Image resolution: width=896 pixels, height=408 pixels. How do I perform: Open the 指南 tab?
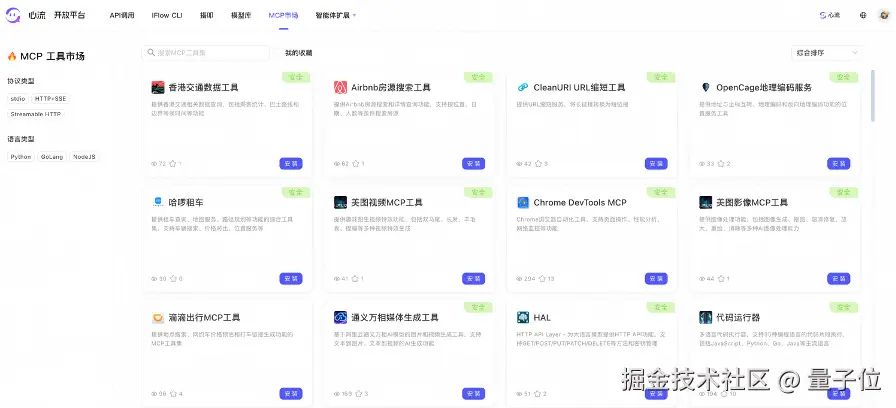207,15
